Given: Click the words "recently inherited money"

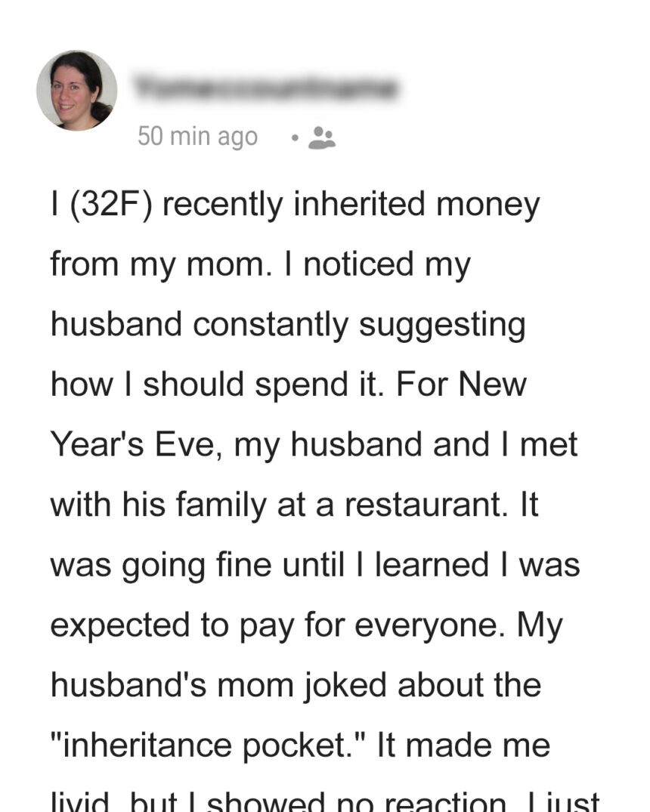Looking at the screenshot, I should pos(351,204).
